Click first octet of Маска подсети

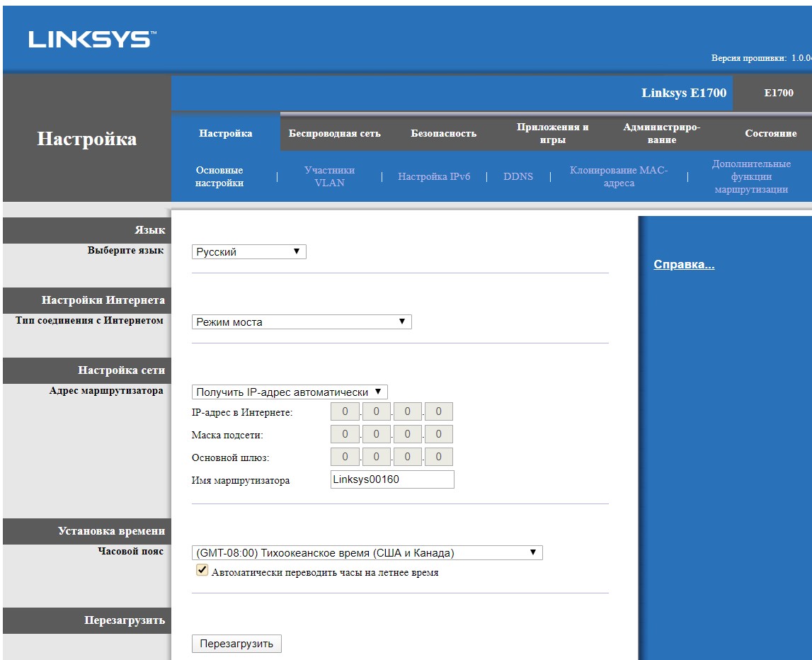coord(345,434)
